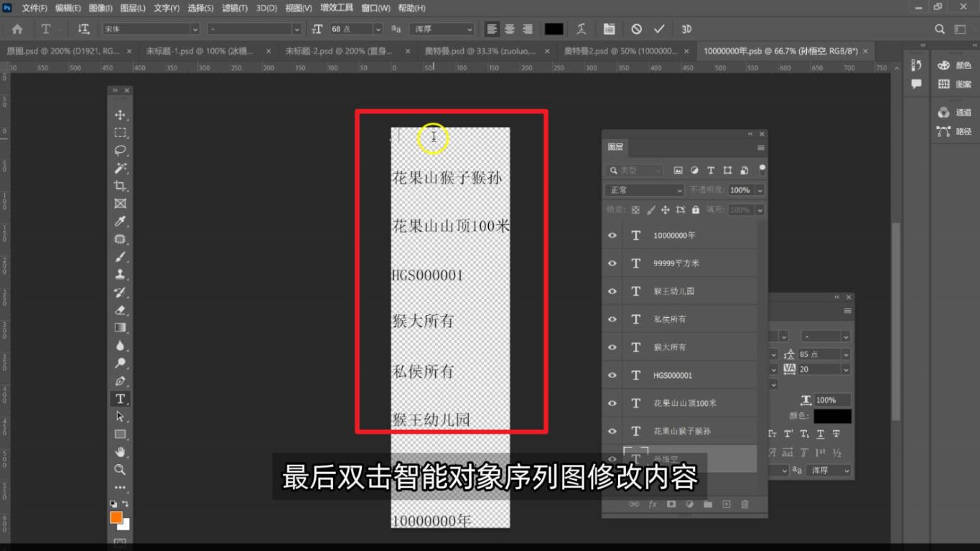Create a new layer via the plus icon
The image size is (980, 551).
pos(726,504)
